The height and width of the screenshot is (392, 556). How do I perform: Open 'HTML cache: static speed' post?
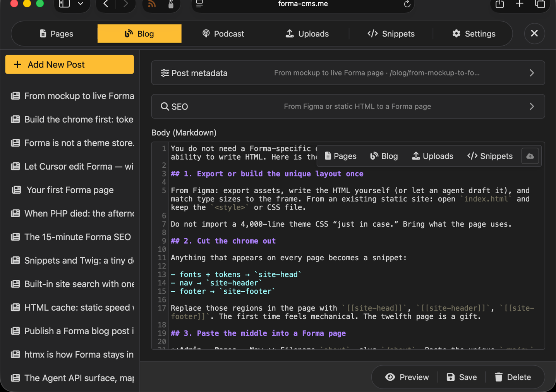pos(72,308)
